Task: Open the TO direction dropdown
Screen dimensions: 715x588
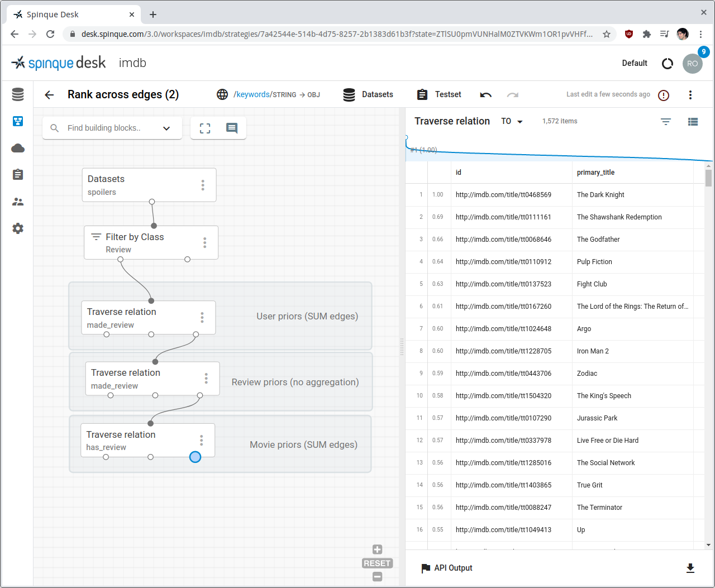Action: tap(512, 121)
